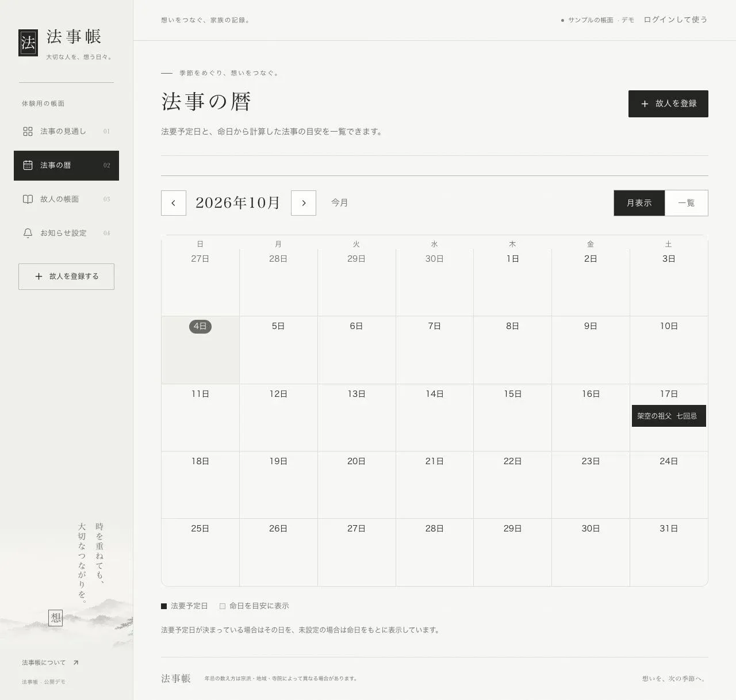Click the 想 seal icon in the sidebar
This screenshot has width=736, height=700.
pos(55,618)
